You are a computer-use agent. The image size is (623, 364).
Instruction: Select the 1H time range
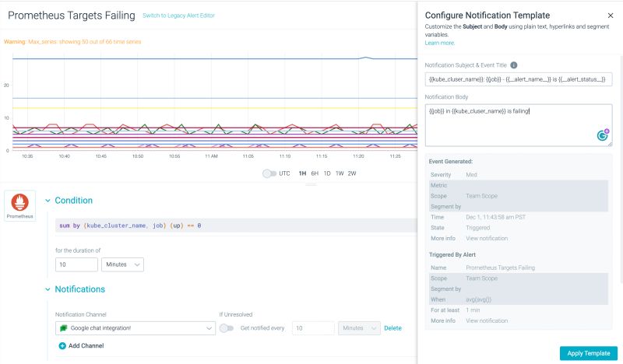tap(302, 173)
